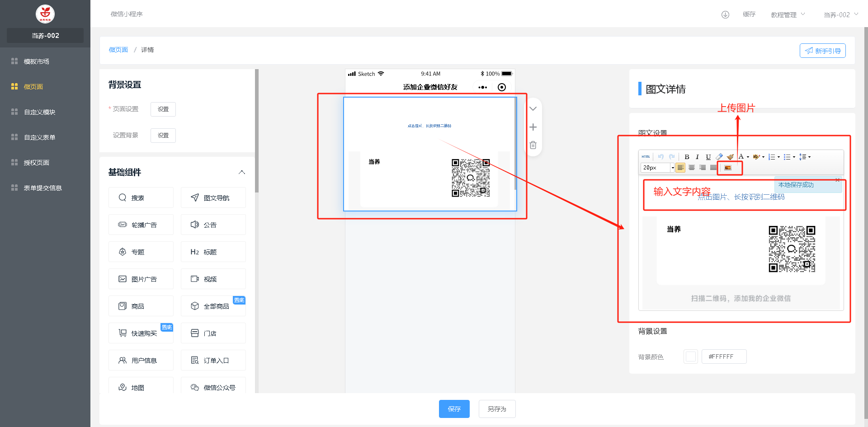The image size is (868, 427).
Task: Click the 另存为 button
Action: pyautogui.click(x=497, y=409)
